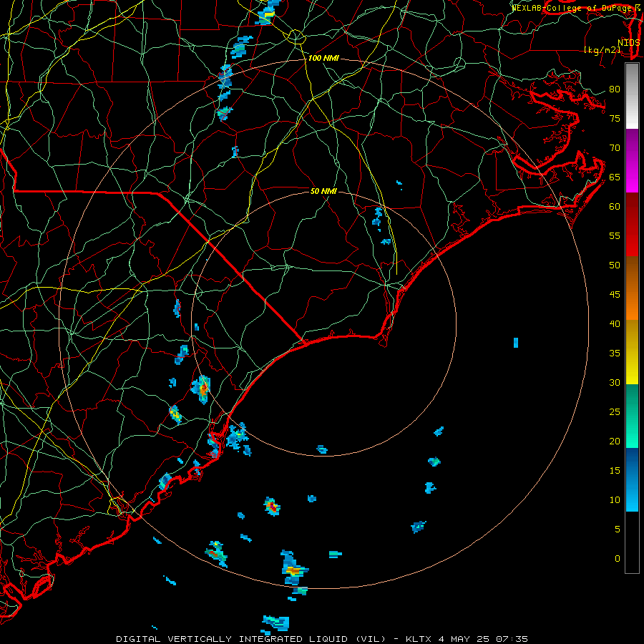644x644 pixels.
Task: Click the scale value 70
Action: tap(615, 148)
